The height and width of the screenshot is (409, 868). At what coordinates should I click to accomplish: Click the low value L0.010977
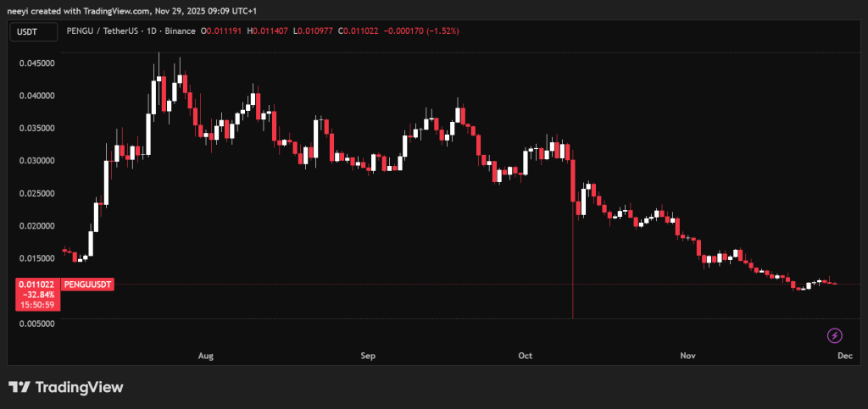tap(313, 31)
